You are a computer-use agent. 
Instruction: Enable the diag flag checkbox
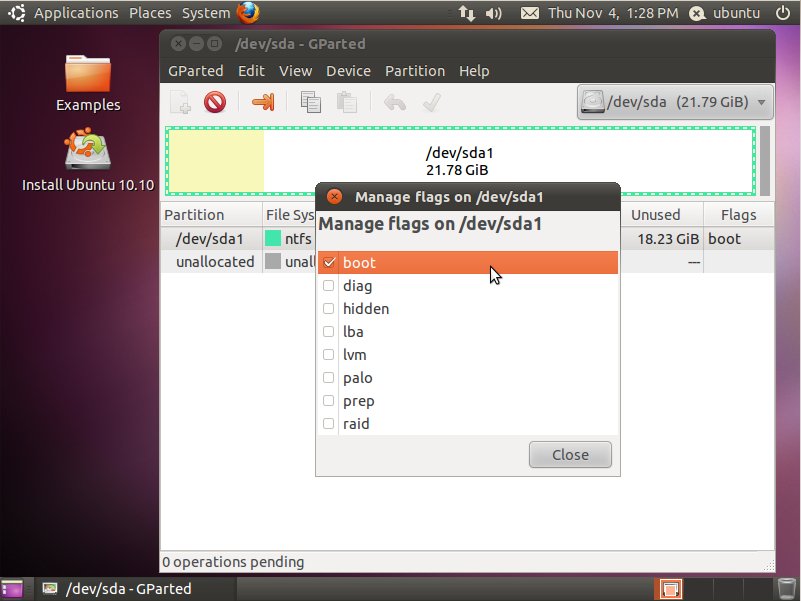click(328, 286)
